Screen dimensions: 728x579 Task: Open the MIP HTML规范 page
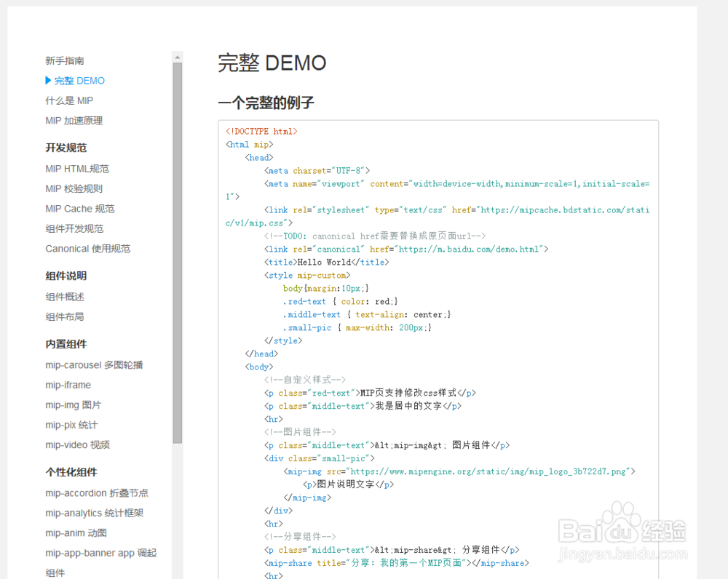click(x=76, y=168)
